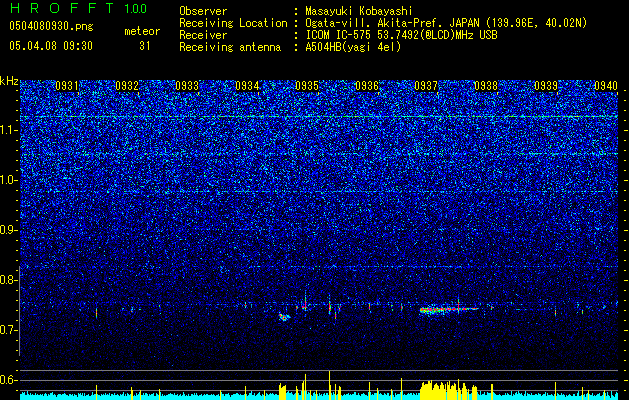The width and height of the screenshot is (629, 400).
Task: Click the 0931 time marker
Action: click(x=67, y=86)
